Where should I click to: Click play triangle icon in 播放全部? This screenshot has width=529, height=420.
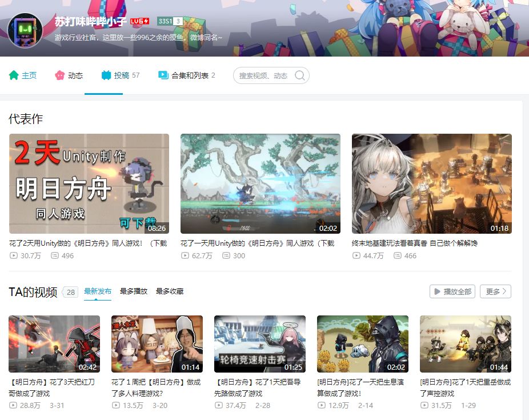click(x=437, y=291)
